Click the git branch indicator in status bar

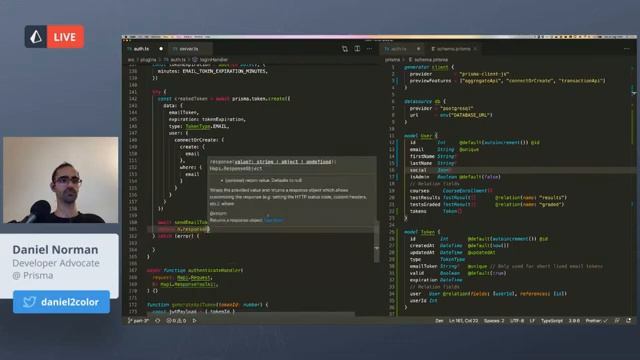pyautogui.click(x=138, y=321)
